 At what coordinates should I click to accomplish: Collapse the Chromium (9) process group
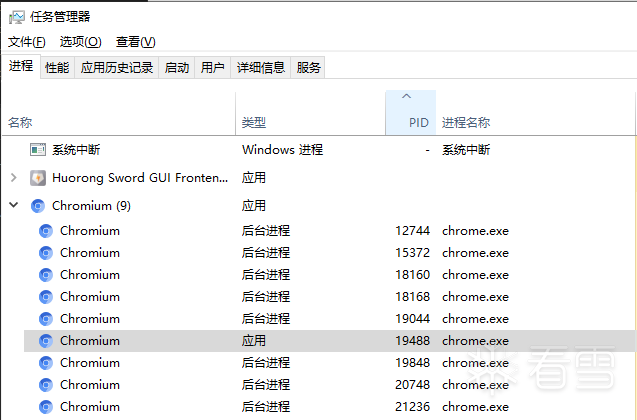point(14,205)
